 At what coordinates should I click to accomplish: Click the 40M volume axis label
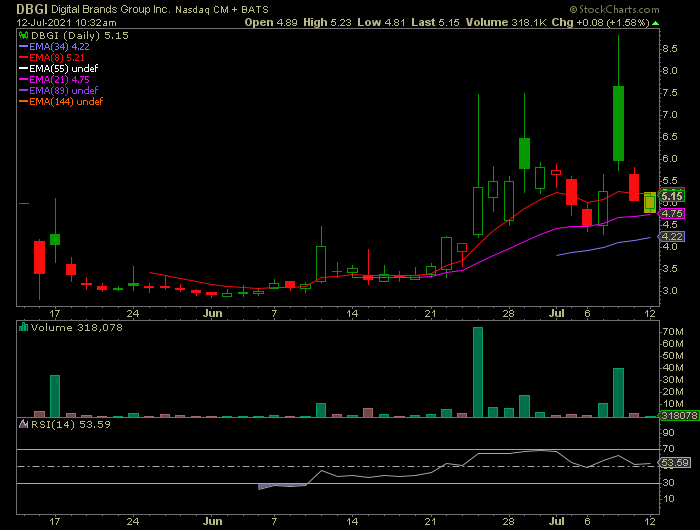pyautogui.click(x=672, y=368)
